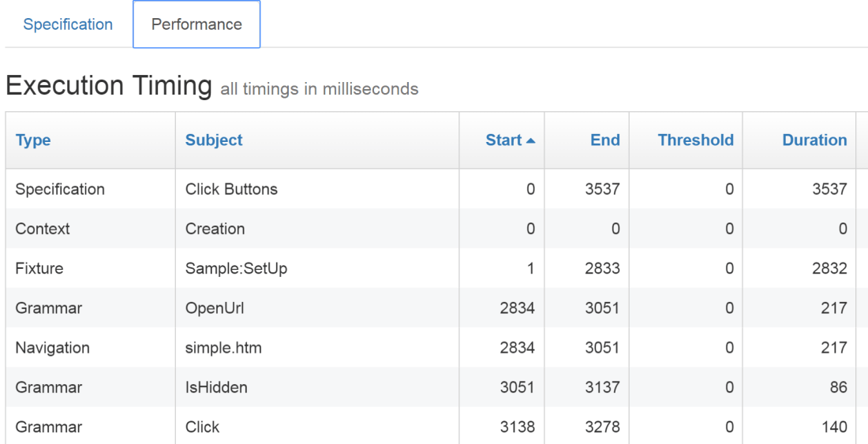Click the IsHidden grammar cell
The height and width of the screenshot is (444, 868).
[x=216, y=387]
